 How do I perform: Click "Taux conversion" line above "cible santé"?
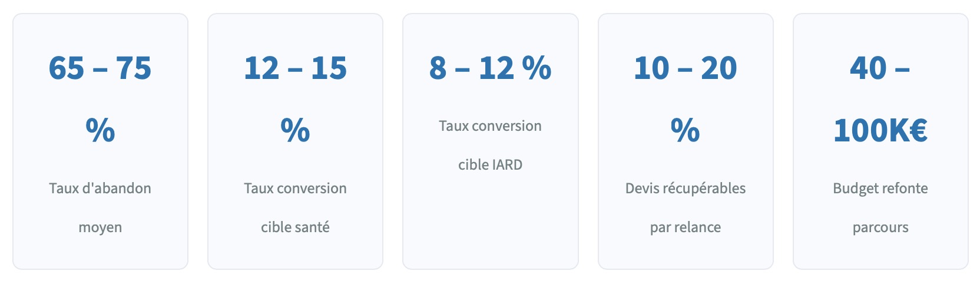coord(295,189)
